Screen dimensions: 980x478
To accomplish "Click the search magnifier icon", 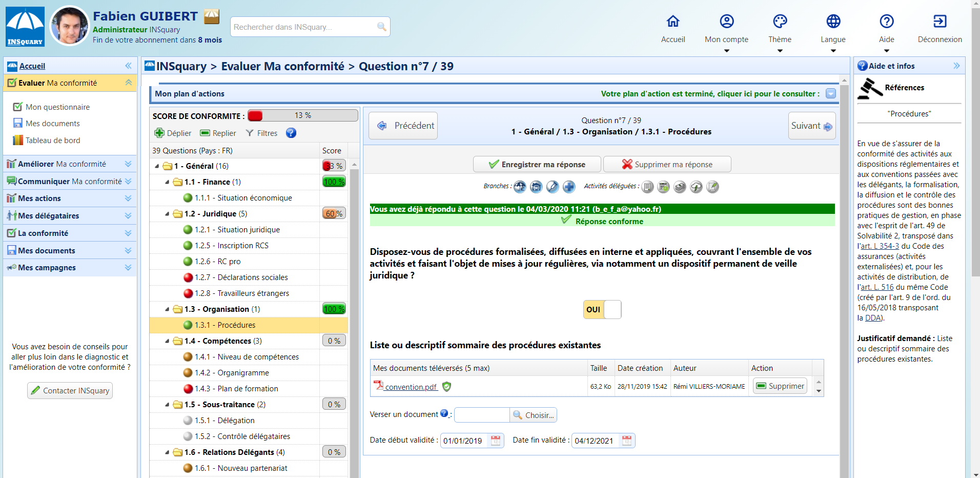I will point(381,27).
